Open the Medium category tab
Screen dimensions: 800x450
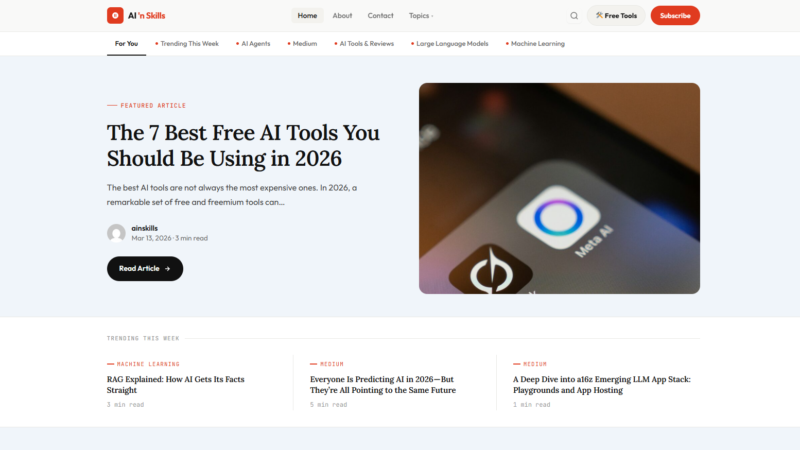click(x=302, y=44)
